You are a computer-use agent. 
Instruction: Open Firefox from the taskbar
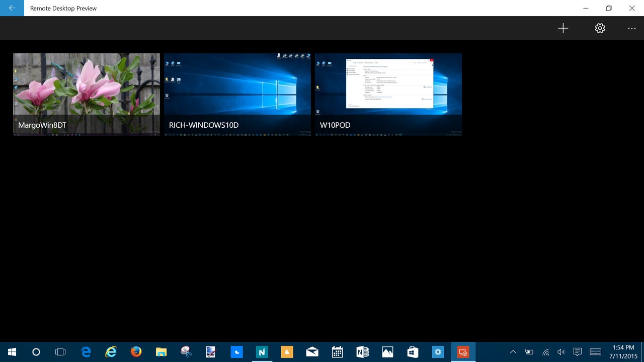[x=136, y=351]
